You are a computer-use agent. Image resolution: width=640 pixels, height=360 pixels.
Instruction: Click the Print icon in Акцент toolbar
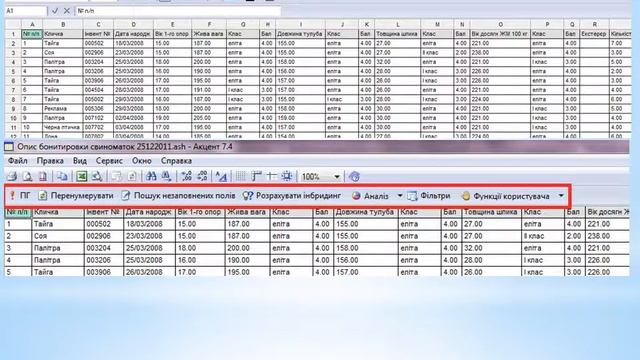(12, 176)
